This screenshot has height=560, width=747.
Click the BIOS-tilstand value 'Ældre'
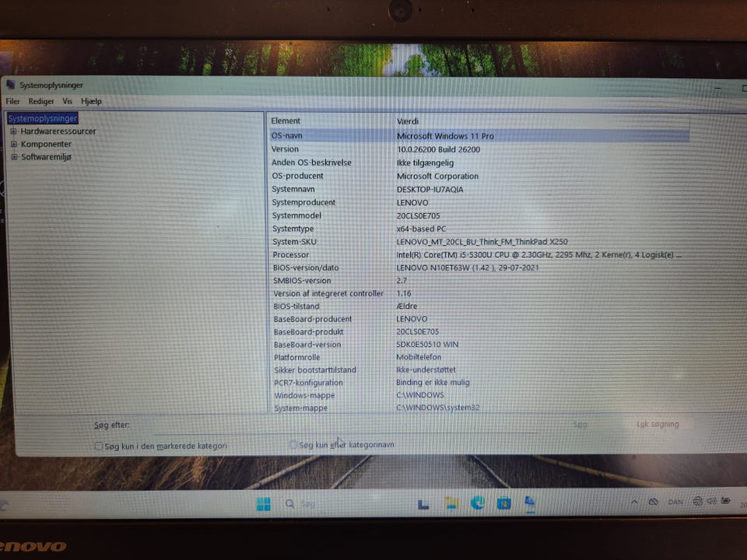pos(406,306)
